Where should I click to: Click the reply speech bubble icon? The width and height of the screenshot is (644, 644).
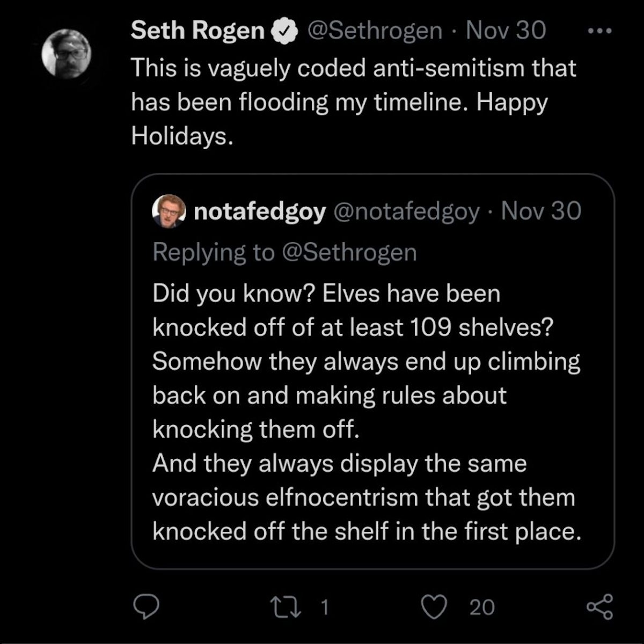click(x=146, y=607)
